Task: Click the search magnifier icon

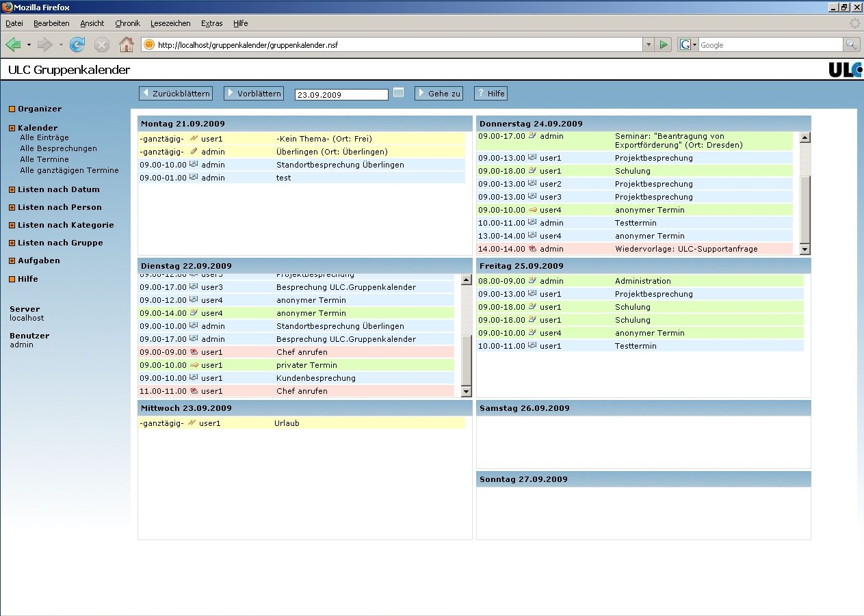Action: (x=851, y=44)
